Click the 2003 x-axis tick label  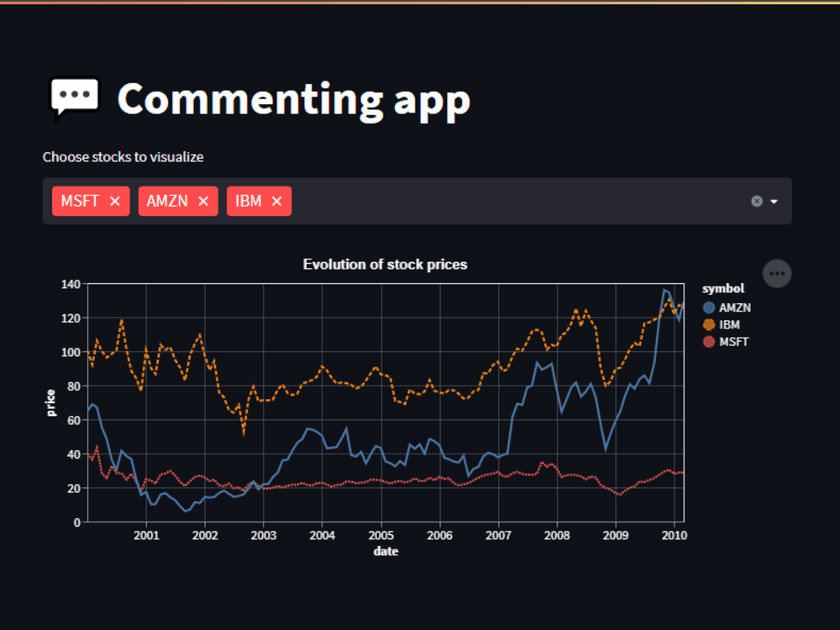point(264,535)
